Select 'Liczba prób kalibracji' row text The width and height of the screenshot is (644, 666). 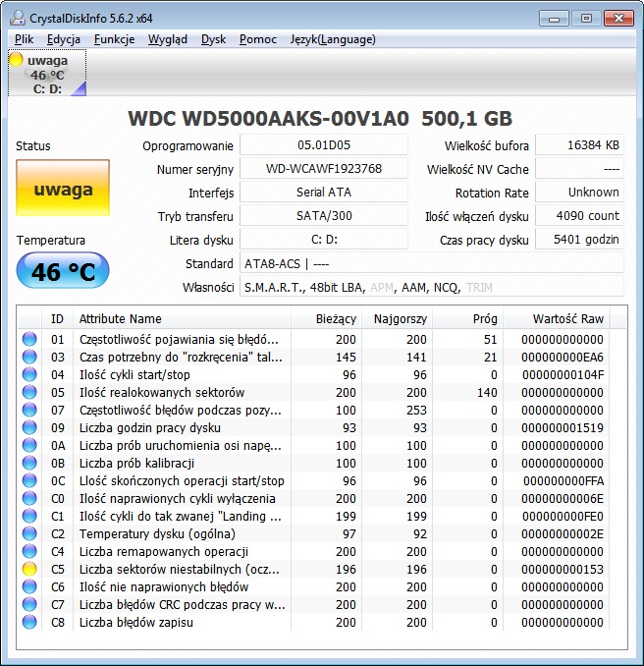tap(136, 463)
